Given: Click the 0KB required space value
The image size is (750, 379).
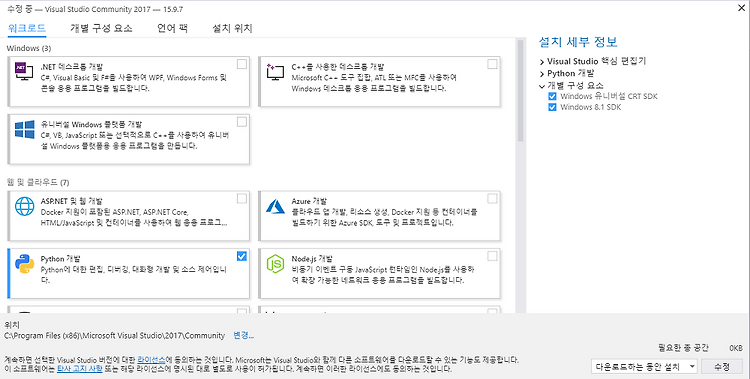Looking at the screenshot, I should 736,348.
